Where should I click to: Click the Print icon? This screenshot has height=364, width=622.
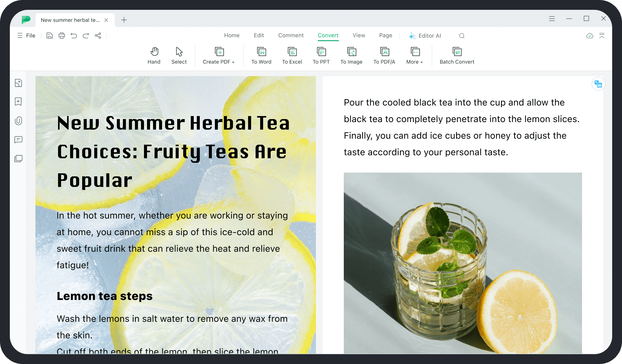[x=62, y=35]
